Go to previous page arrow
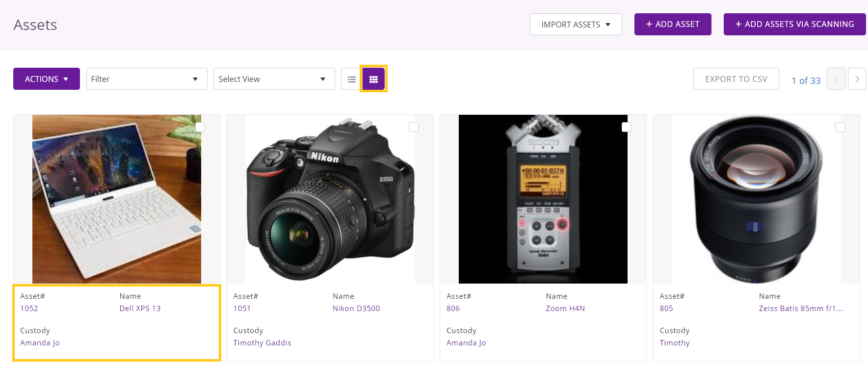Screen dimensions: 868x366 point(836,79)
